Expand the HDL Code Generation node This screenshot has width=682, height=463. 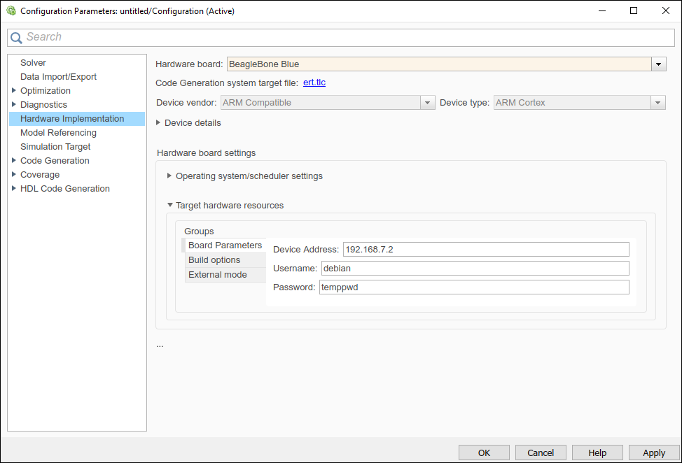tap(14, 189)
